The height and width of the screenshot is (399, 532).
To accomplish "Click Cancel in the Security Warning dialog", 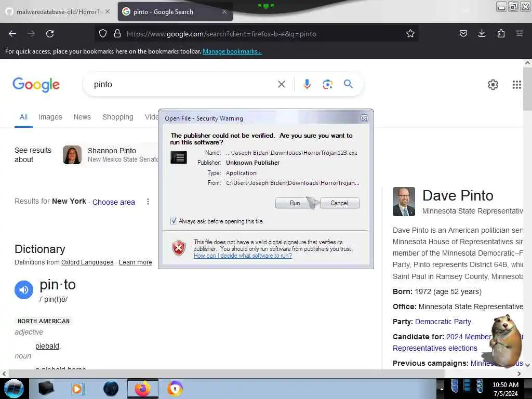I will pos(339,203).
